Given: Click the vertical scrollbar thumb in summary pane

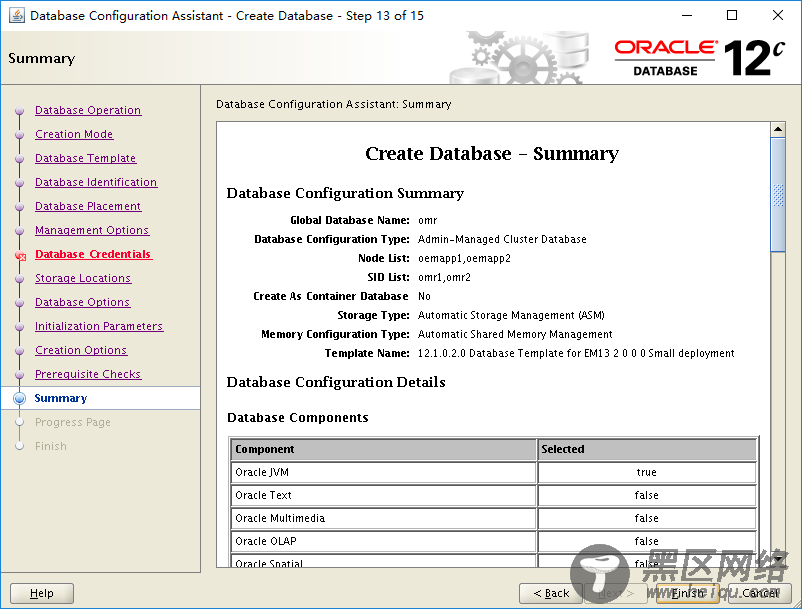Looking at the screenshot, I should pyautogui.click(x=778, y=194).
